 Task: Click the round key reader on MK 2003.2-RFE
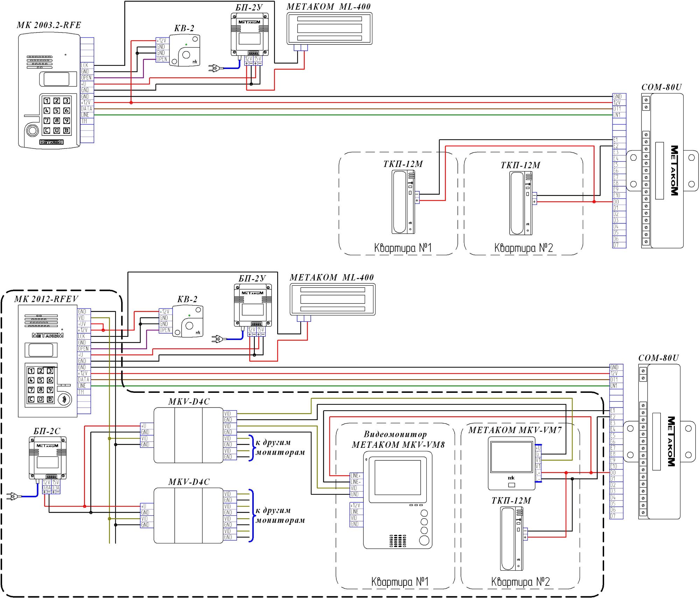click(x=32, y=131)
